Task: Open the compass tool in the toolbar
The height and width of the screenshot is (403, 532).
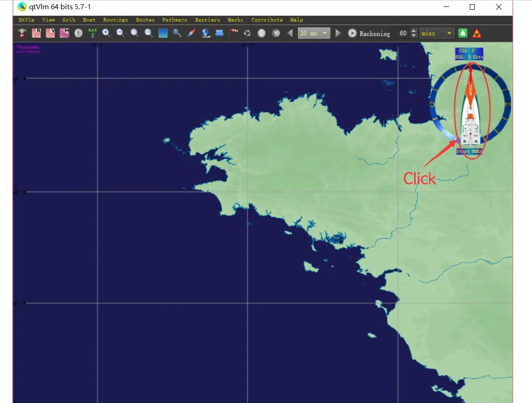Action: [191, 33]
